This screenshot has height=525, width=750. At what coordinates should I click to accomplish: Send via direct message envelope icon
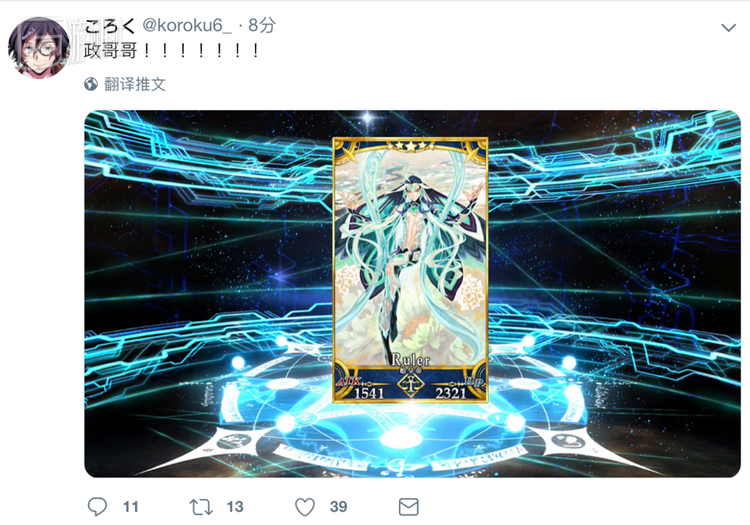(x=408, y=507)
